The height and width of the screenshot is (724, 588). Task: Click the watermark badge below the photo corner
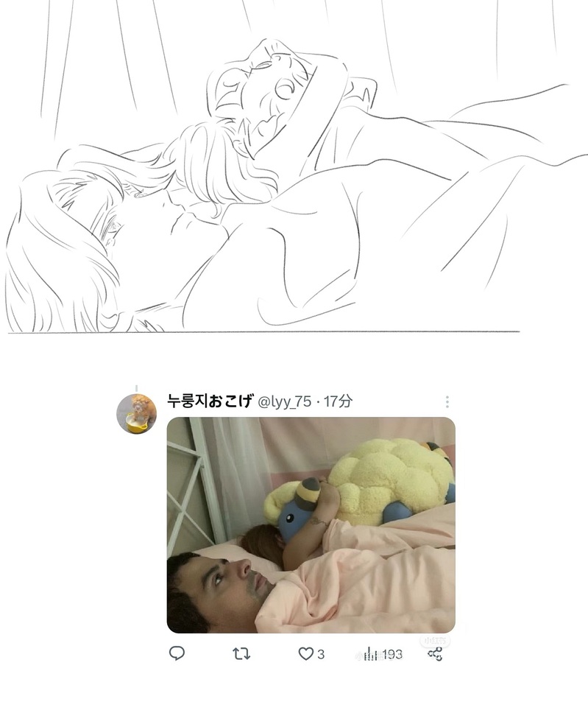pyautogui.click(x=435, y=641)
